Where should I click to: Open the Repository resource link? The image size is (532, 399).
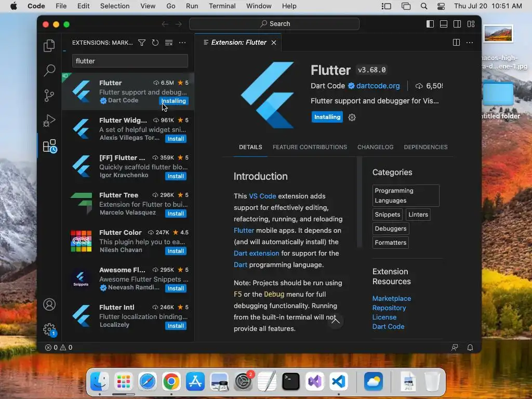tap(389, 308)
